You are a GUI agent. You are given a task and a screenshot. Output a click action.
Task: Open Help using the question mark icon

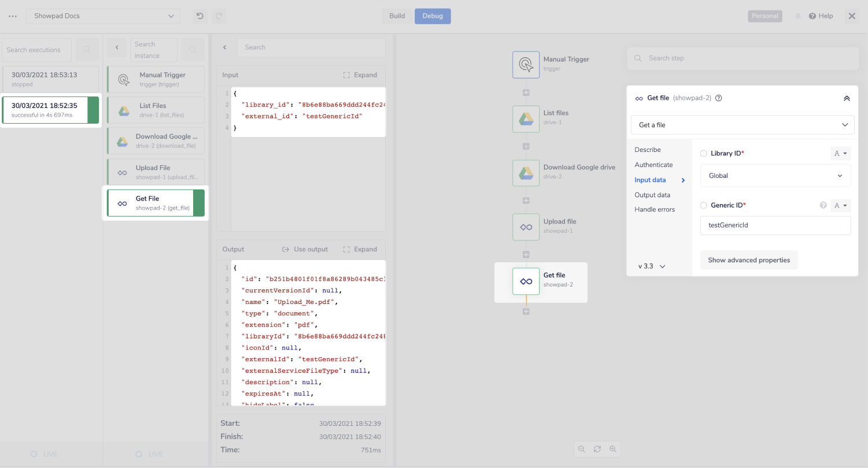point(812,16)
